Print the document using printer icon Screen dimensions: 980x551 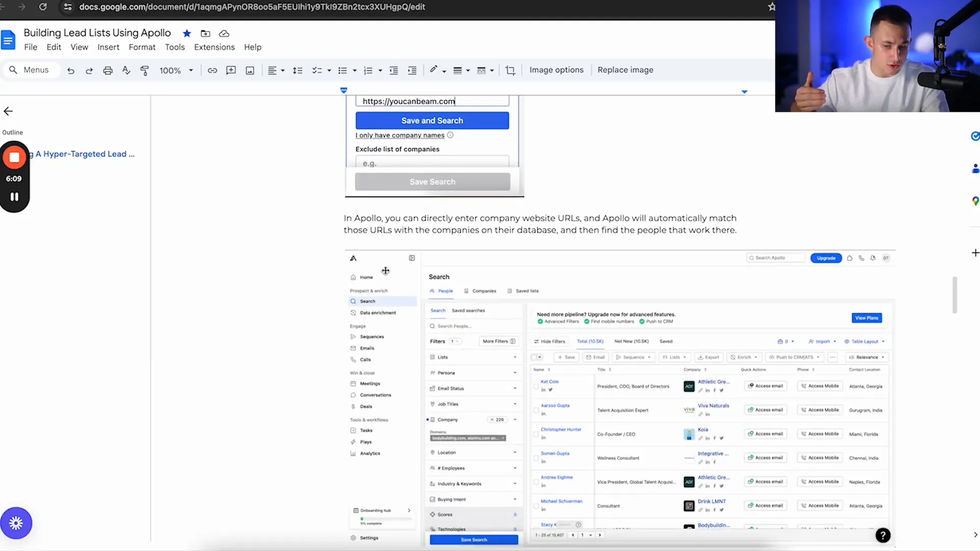(108, 70)
